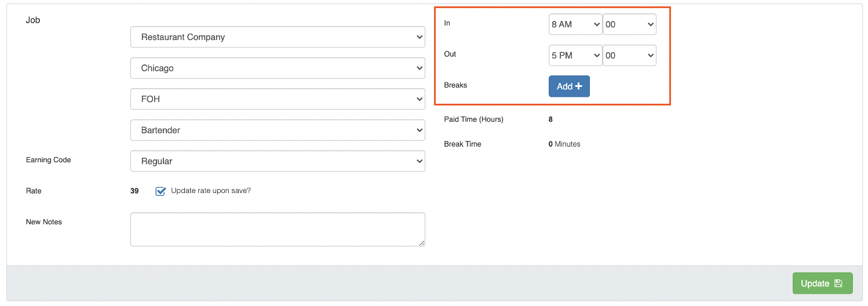Click the plus icon on the Add button
This screenshot has height=306, width=868.
pos(578,86)
